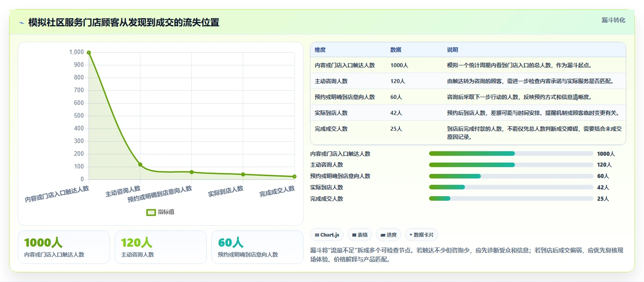Click table cell 实际到店人数
This screenshot has width=644, height=282.
[331, 113]
